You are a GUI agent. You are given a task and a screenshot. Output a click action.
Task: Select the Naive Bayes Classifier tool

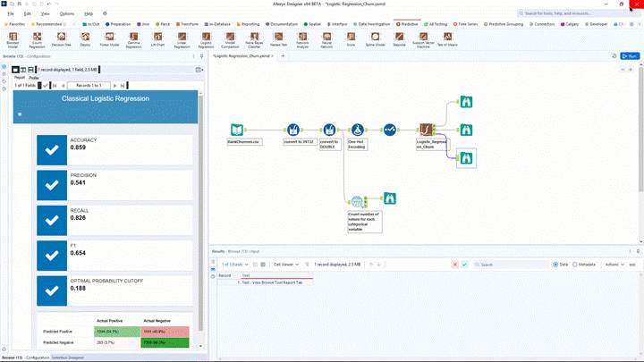click(254, 40)
